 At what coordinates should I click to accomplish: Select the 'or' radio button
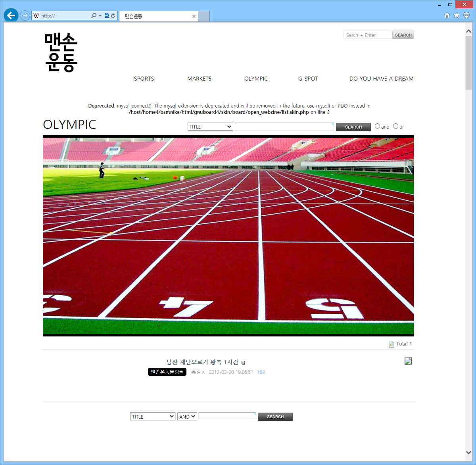[x=395, y=126]
